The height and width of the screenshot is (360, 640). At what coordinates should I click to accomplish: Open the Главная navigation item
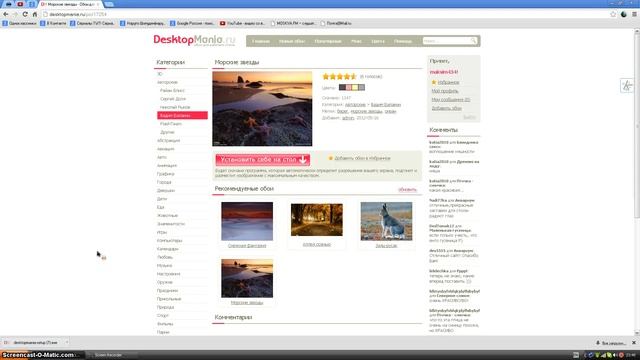261,41
